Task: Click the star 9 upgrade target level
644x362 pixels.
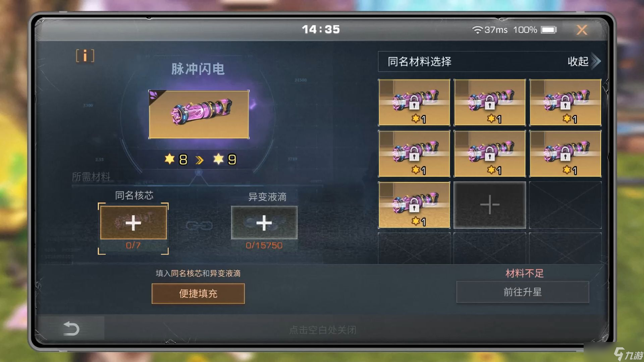Action: (225, 159)
